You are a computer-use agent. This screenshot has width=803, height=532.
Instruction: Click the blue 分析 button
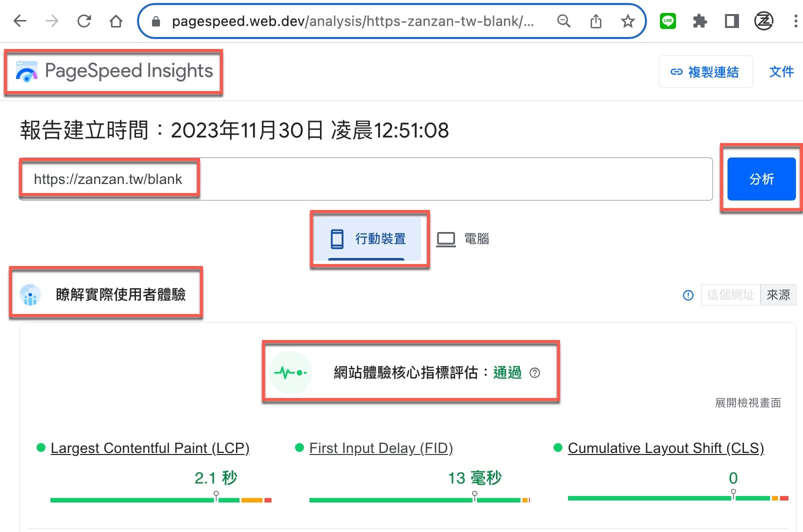click(761, 179)
